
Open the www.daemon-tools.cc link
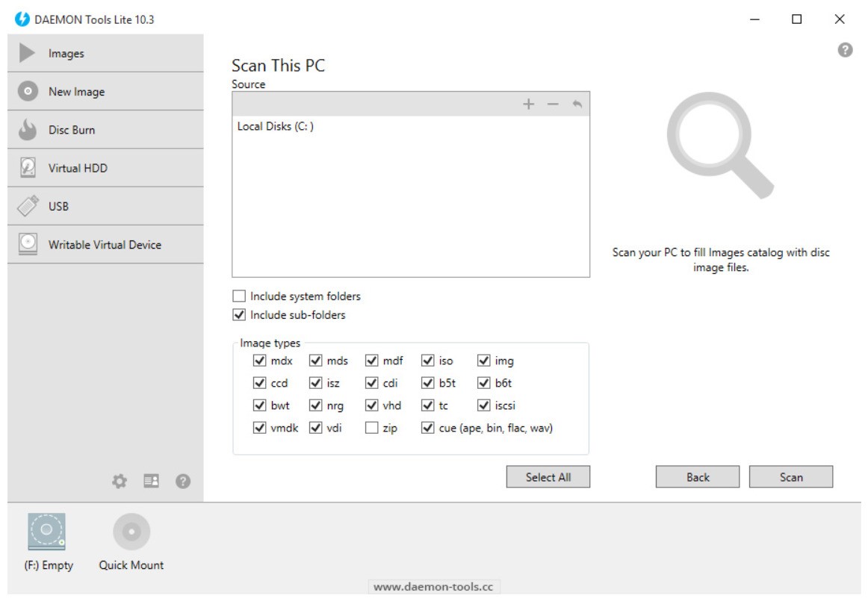pos(434,586)
